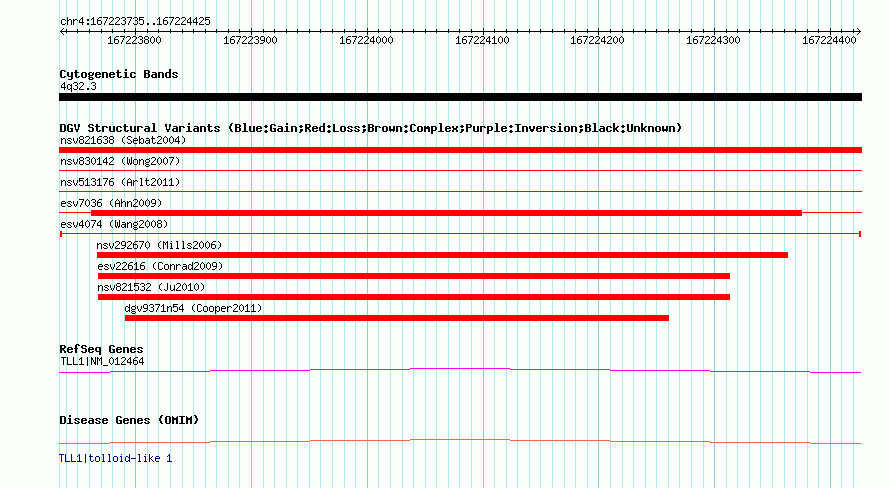
Task: Click ruler tick label 167224200
Action: [597, 40]
